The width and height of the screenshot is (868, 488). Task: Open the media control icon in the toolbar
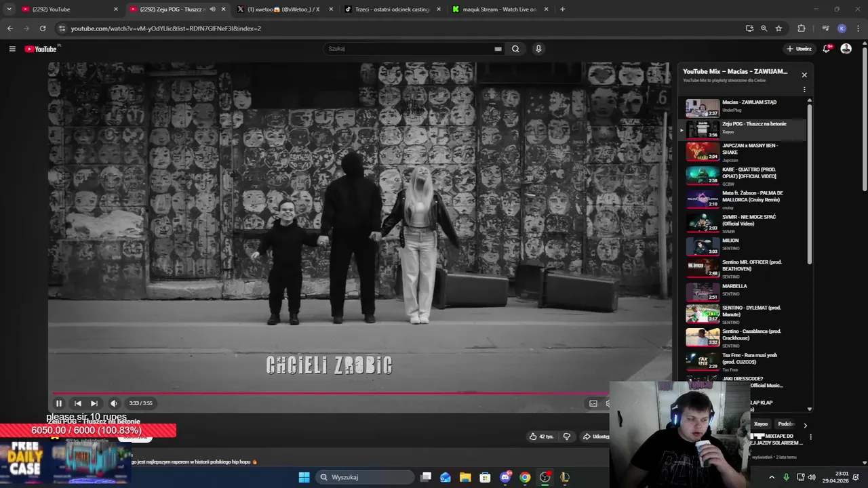[x=825, y=28]
